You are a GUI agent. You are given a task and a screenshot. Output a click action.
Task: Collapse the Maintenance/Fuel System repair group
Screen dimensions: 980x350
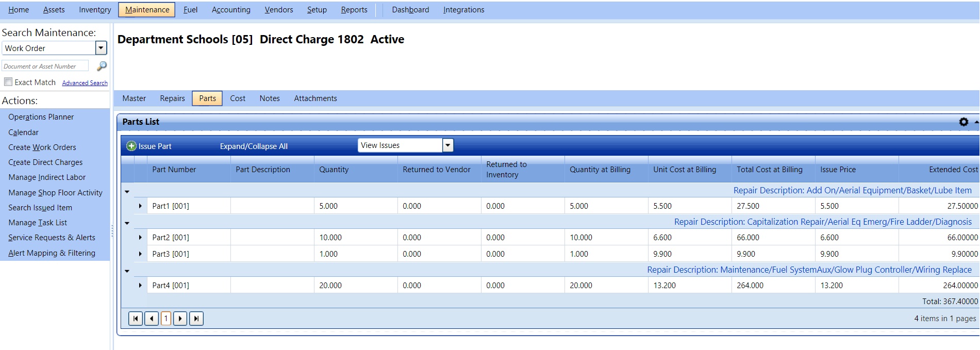pyautogui.click(x=127, y=271)
